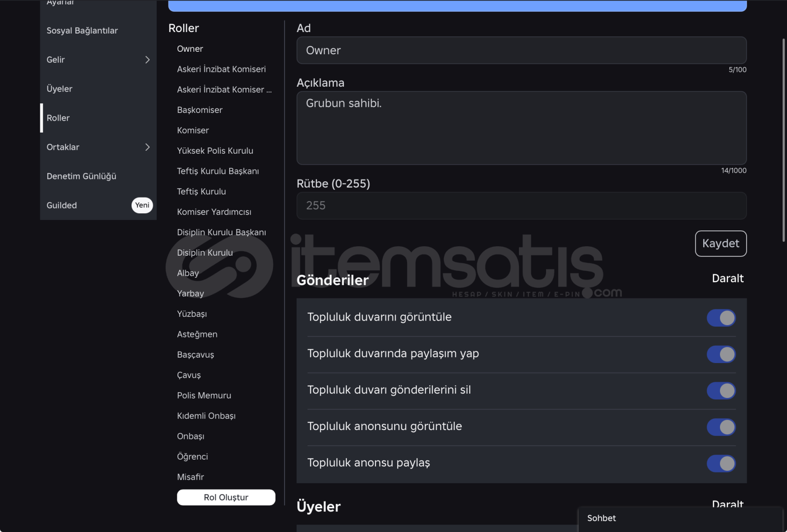The width and height of the screenshot is (787, 532).
Task: Collapse the Üyeler section with Daralt
Action: [727, 504]
